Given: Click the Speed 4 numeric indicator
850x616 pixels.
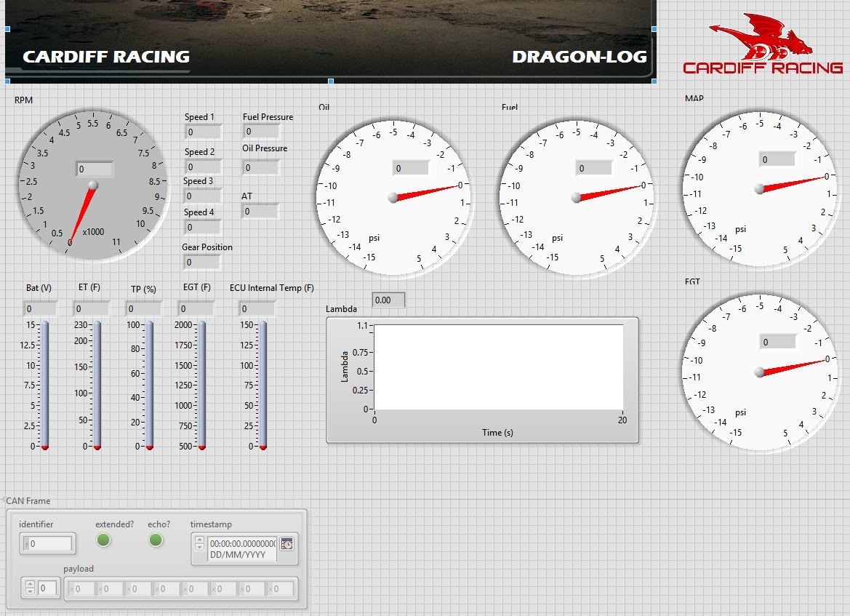Looking at the screenshot, I should (203, 227).
